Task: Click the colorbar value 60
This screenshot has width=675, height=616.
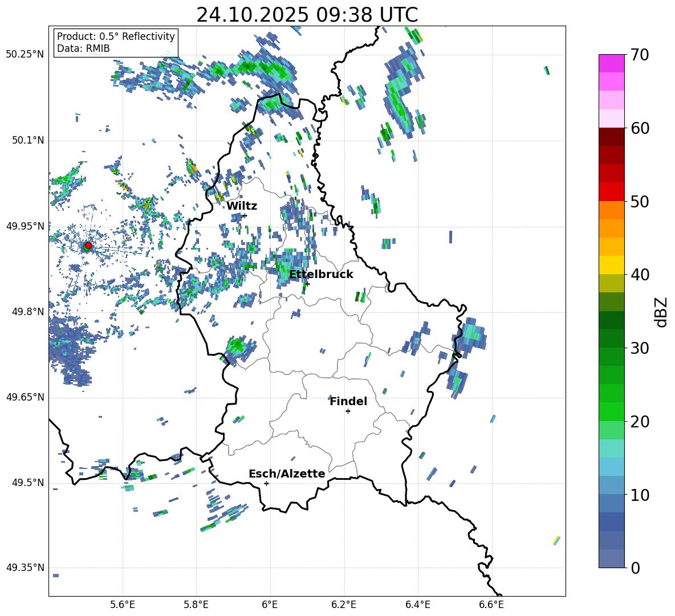Action: click(640, 128)
